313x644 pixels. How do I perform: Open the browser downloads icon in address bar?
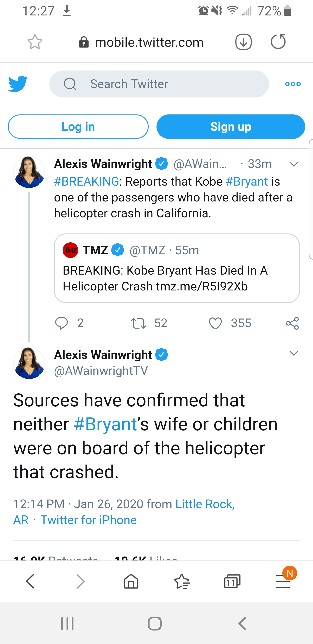pos(243,42)
